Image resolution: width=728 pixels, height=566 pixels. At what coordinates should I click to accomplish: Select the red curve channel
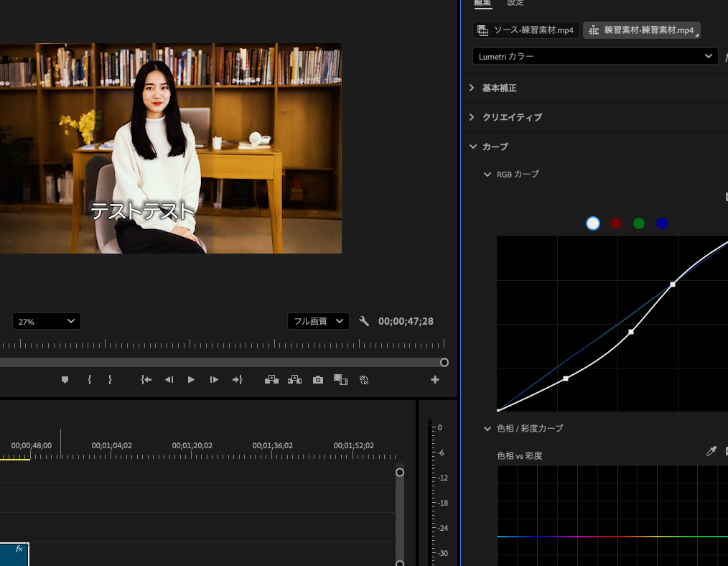(x=616, y=223)
